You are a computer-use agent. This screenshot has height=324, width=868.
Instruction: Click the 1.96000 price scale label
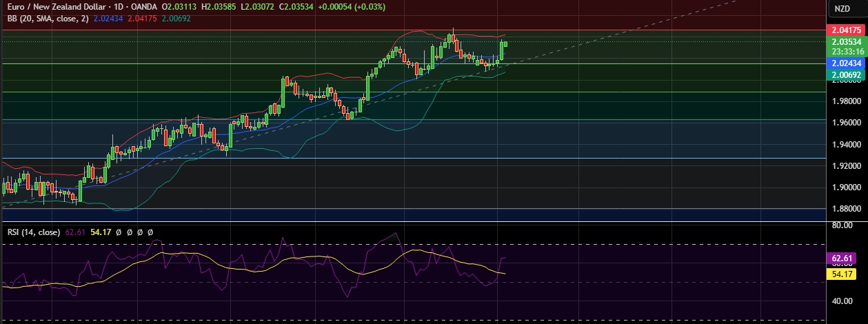coord(845,123)
